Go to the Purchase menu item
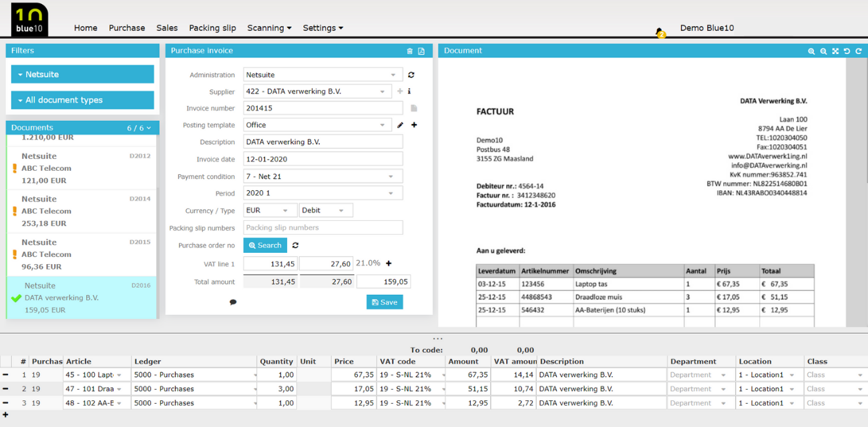The height and width of the screenshot is (427, 868). (127, 28)
